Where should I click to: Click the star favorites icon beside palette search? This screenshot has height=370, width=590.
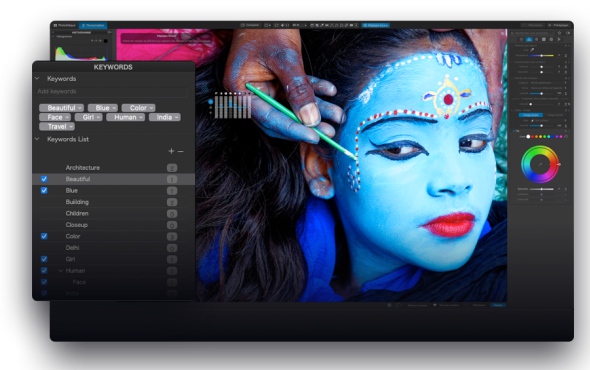(x=559, y=33)
